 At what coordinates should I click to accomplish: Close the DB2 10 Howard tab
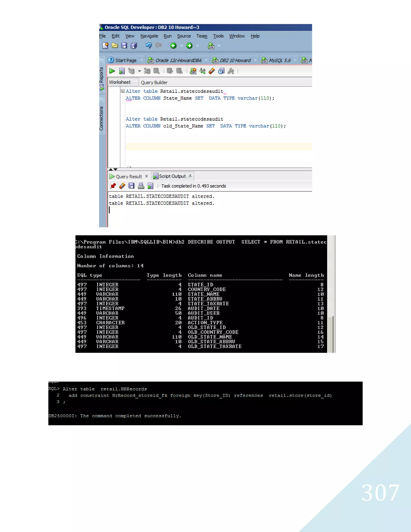(x=255, y=60)
